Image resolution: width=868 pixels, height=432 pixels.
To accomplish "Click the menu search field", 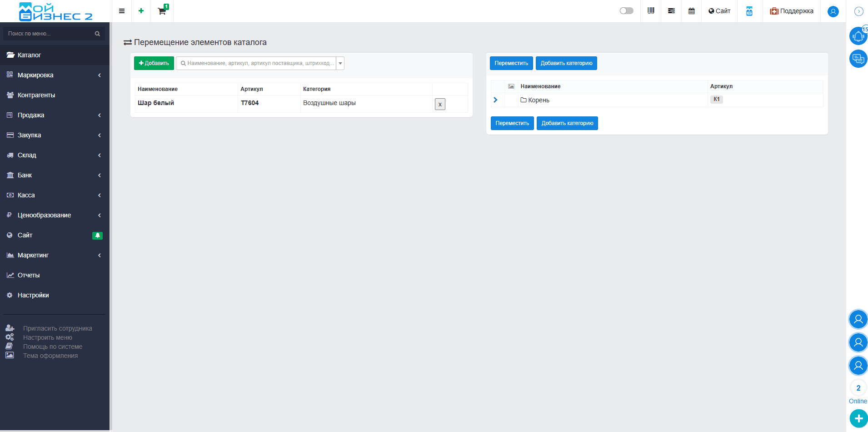I will point(50,34).
